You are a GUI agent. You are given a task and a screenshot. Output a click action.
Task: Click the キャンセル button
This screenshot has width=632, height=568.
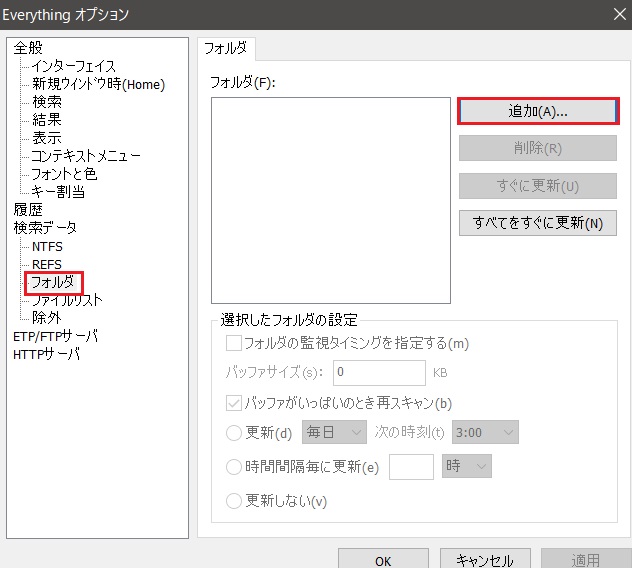(485, 560)
